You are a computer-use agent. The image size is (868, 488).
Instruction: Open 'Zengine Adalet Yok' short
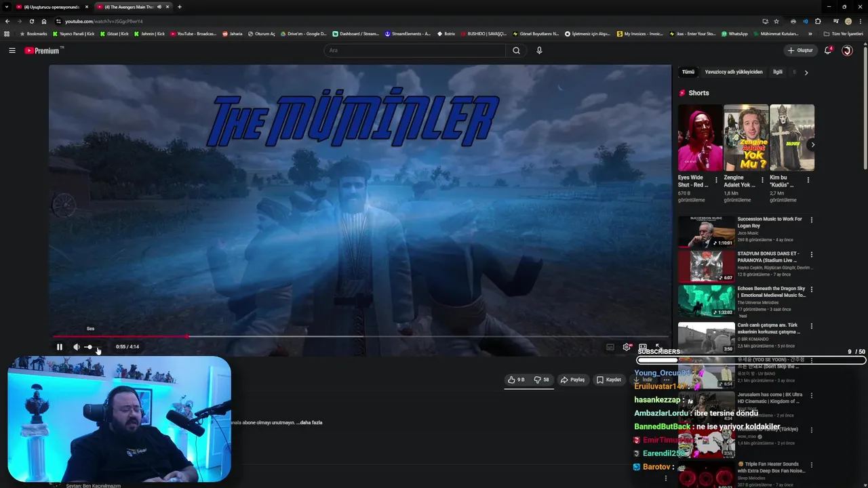pos(746,138)
